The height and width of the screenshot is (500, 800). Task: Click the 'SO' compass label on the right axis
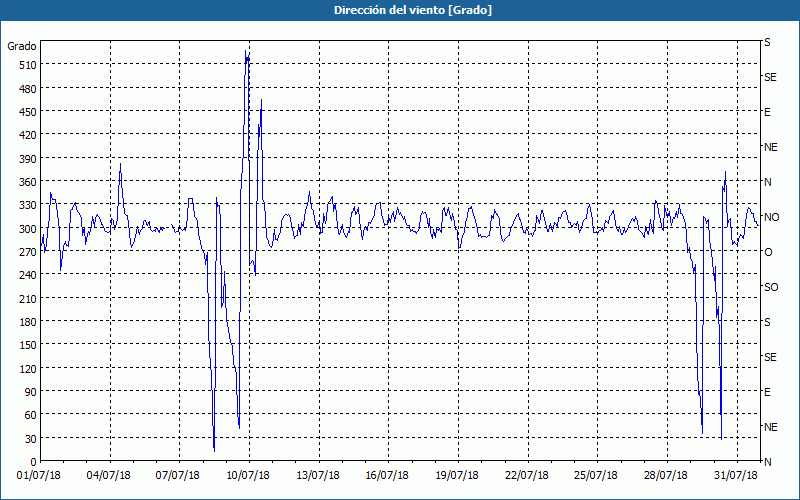tap(771, 287)
